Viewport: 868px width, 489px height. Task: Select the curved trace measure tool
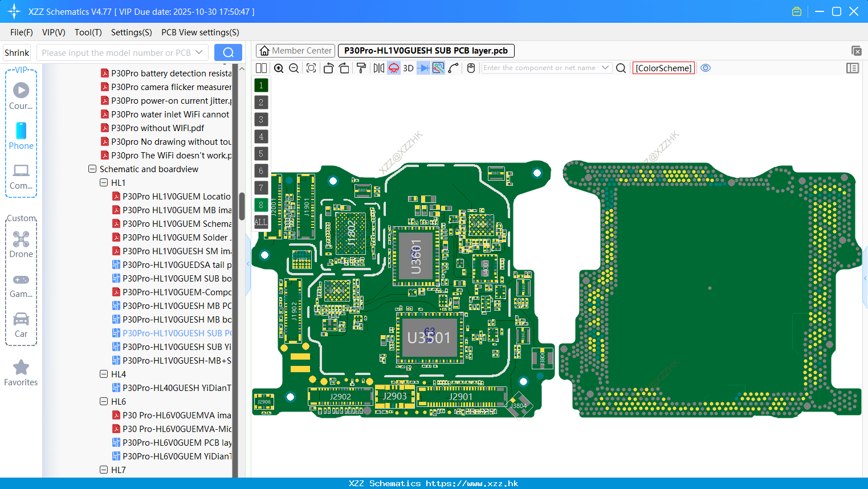[454, 68]
